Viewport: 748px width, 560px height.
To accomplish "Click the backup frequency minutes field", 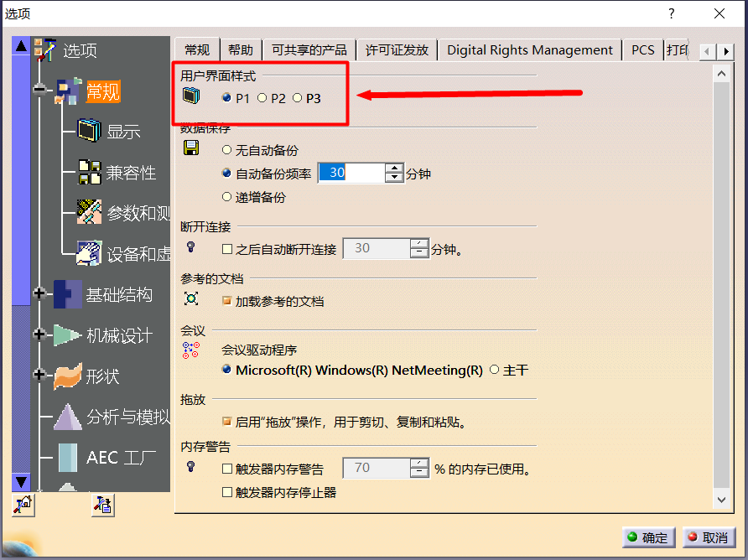I will (x=351, y=173).
